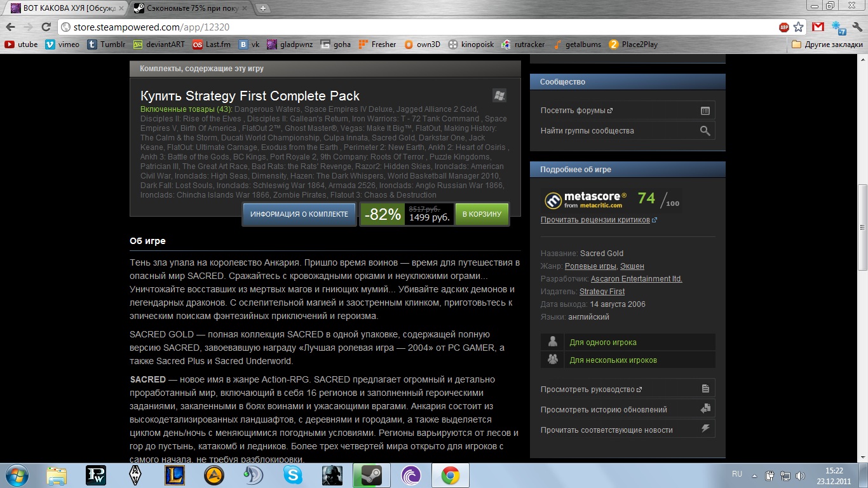This screenshot has width=868, height=488.
Task: Open the Place2Play bookmark
Action: [x=634, y=44]
